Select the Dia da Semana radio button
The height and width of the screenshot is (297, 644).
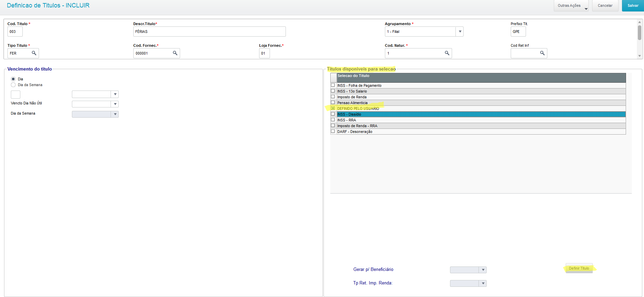tap(13, 85)
